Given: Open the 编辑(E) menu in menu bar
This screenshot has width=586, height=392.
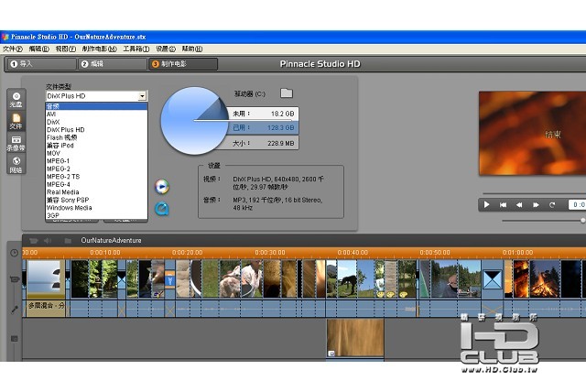Looking at the screenshot, I should 38,49.
